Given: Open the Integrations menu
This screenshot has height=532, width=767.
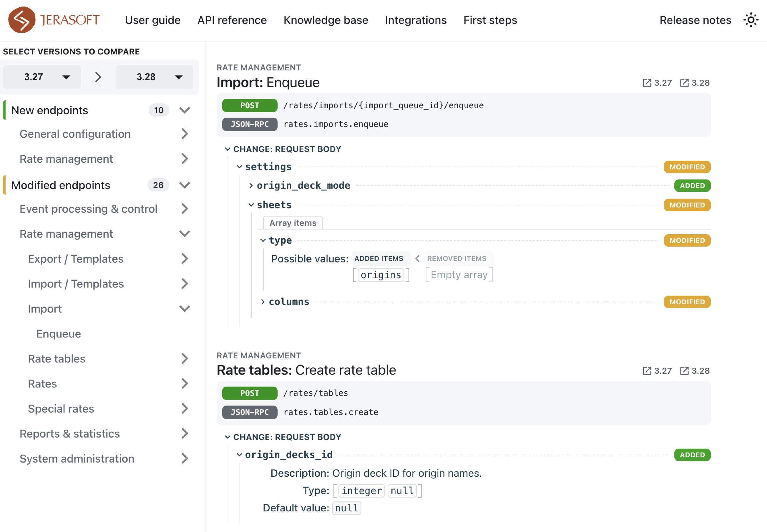Looking at the screenshot, I should (x=416, y=20).
